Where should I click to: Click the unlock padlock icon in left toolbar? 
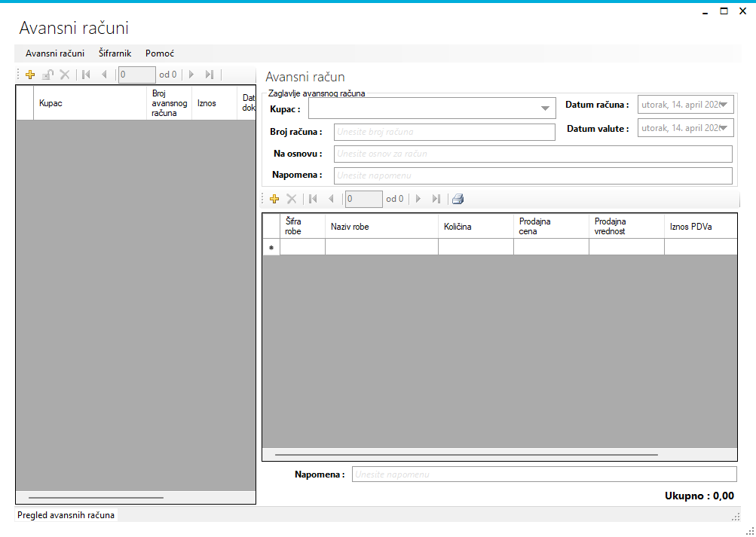point(47,75)
